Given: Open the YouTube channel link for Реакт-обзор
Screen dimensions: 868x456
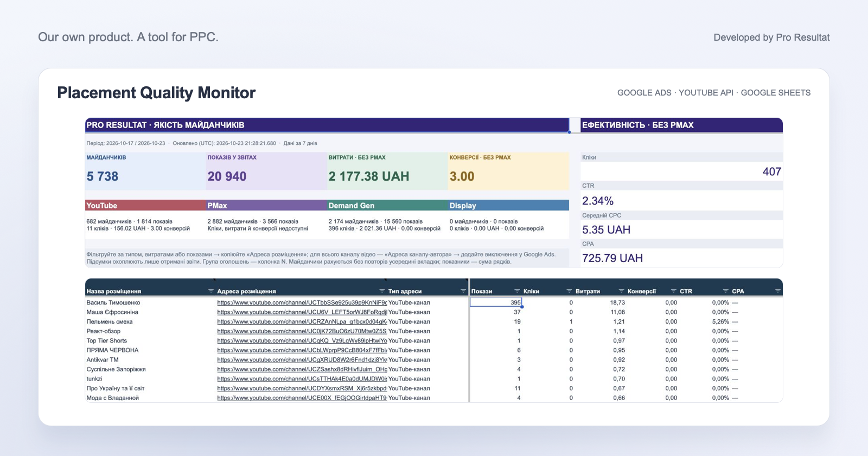Looking at the screenshot, I should click(x=302, y=331).
